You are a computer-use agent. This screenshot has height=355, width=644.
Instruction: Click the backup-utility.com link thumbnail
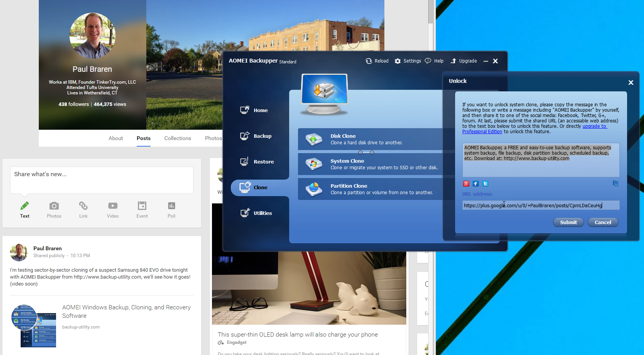(x=34, y=326)
